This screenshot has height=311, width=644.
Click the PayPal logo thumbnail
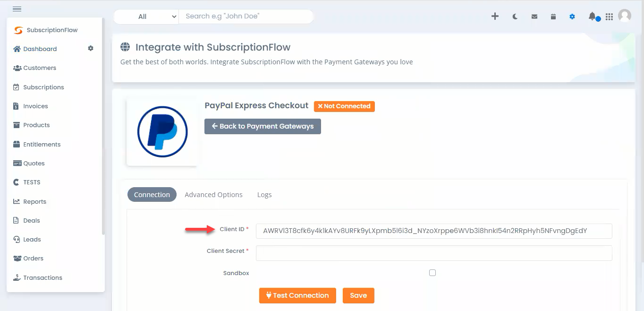click(162, 132)
